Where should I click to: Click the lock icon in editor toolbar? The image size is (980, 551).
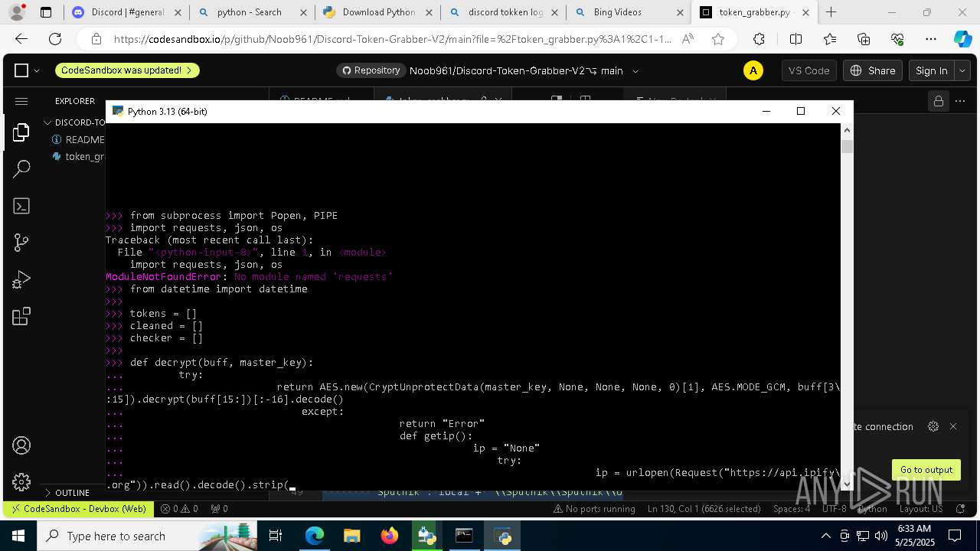938,101
